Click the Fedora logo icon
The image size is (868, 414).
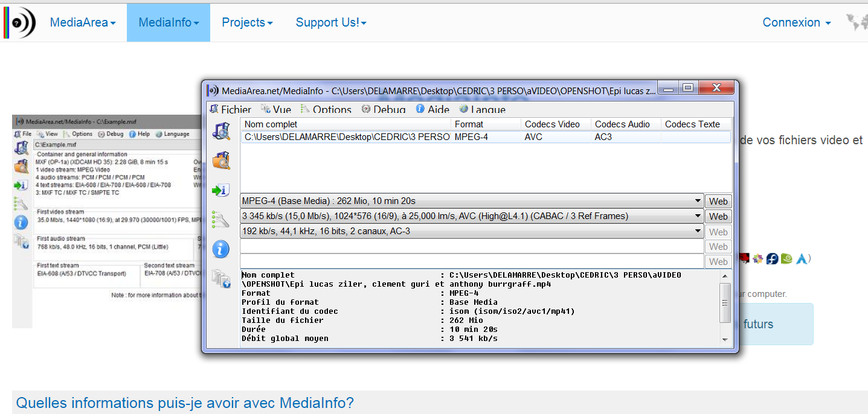[x=772, y=259]
